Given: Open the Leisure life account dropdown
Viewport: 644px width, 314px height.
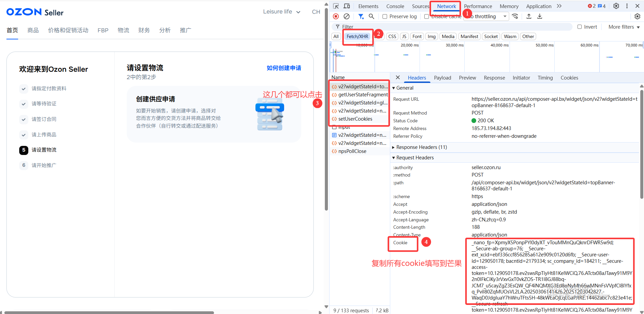Looking at the screenshot, I should (x=282, y=12).
